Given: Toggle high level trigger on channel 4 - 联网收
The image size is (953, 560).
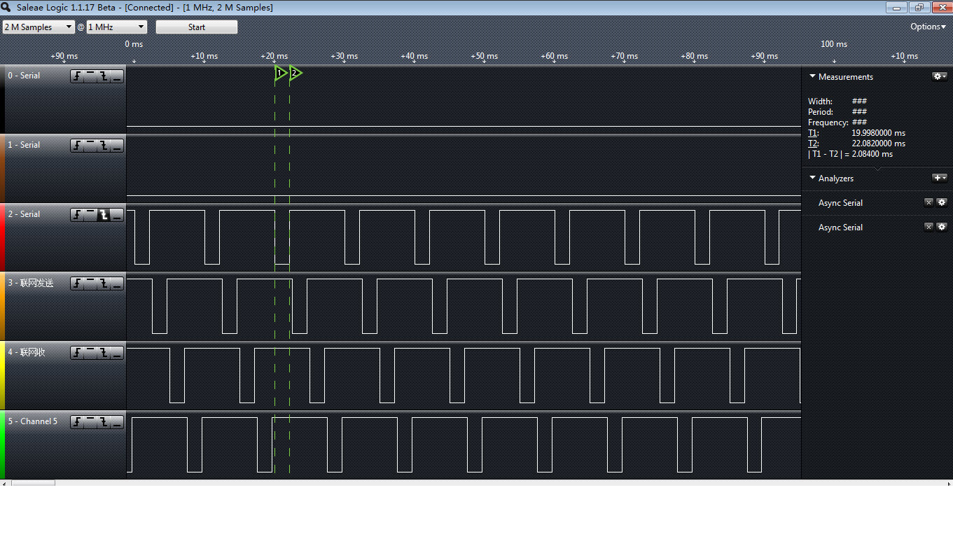Looking at the screenshot, I should tap(90, 353).
